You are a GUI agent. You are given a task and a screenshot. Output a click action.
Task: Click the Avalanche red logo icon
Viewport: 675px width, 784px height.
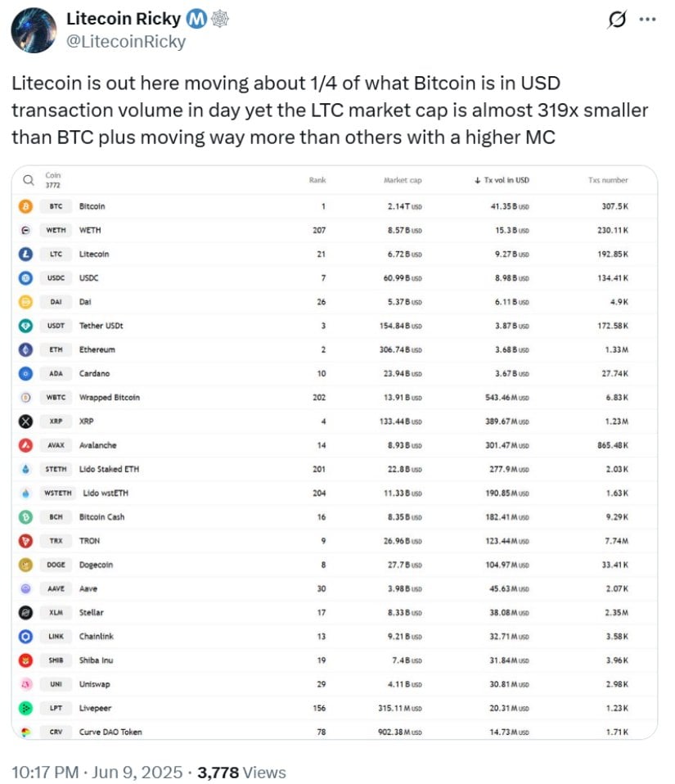[25, 445]
